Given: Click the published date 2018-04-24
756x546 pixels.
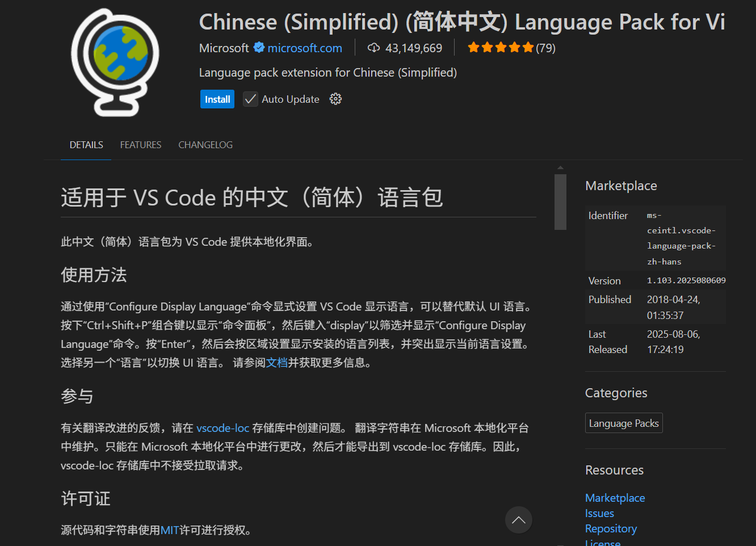Looking at the screenshot, I should coord(674,307).
